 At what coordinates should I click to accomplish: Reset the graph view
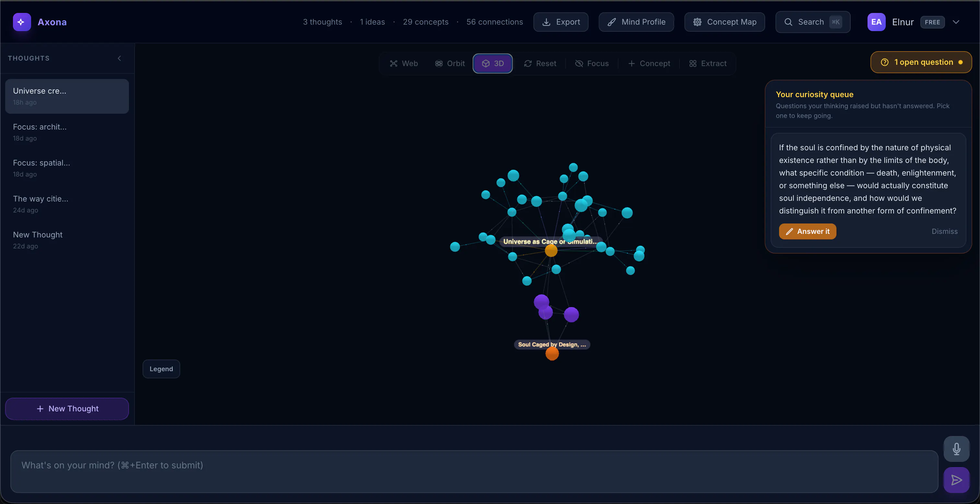540,63
